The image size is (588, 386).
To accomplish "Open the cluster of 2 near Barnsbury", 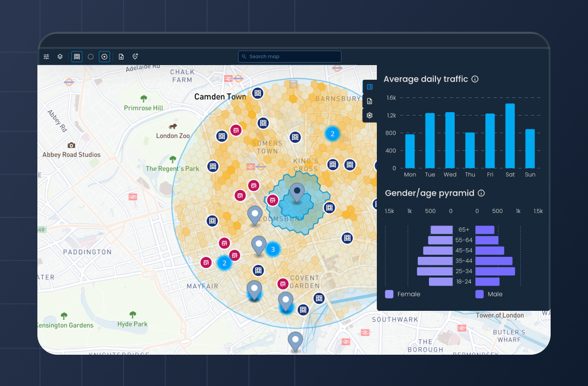I will click(x=332, y=134).
